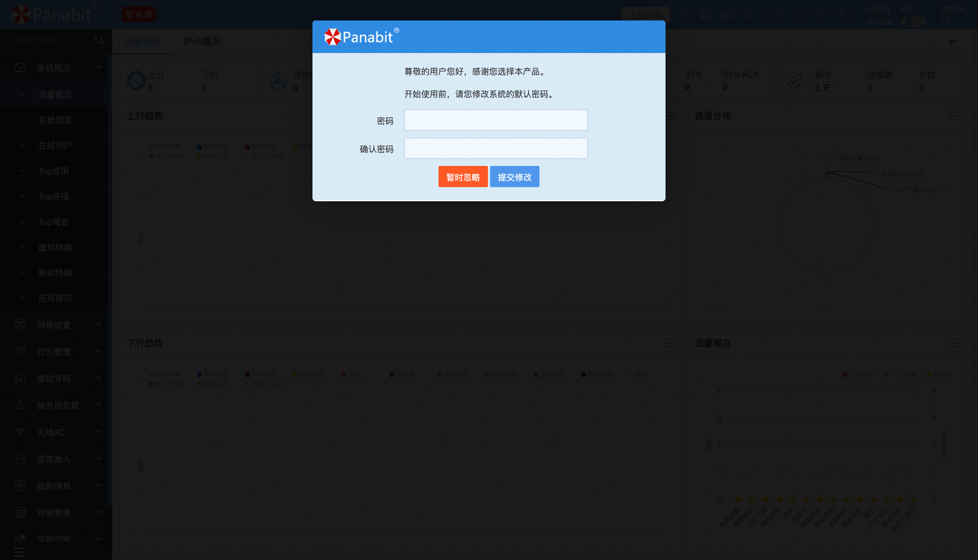Click the broom cleanup icon
978x560 pixels.
(747, 14)
